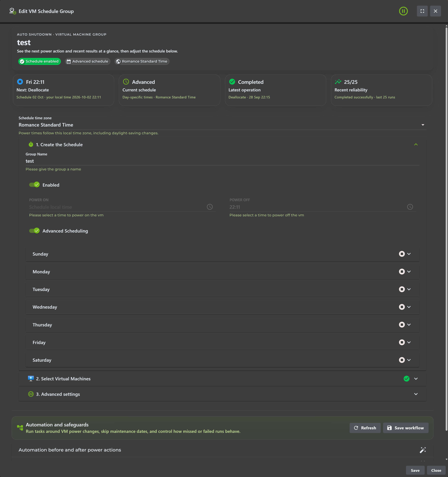Click the reliability trend icon by 25/25
This screenshot has width=448, height=477.
[338, 82]
